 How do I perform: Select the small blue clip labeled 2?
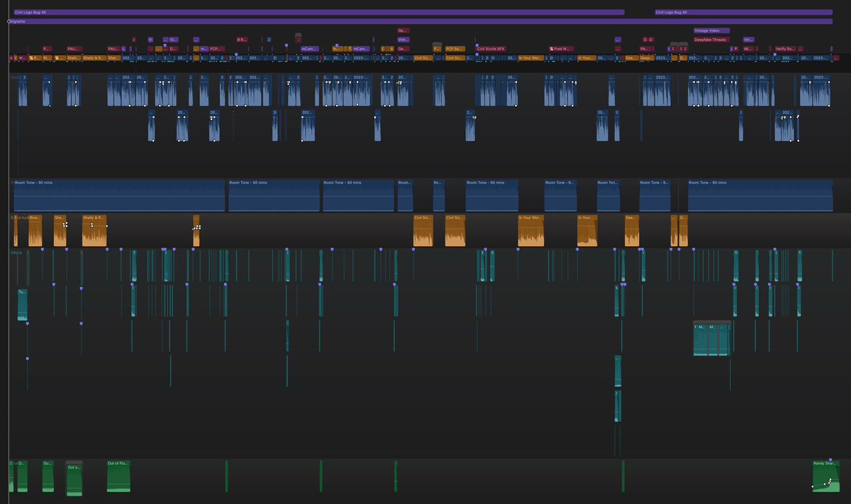point(269,40)
